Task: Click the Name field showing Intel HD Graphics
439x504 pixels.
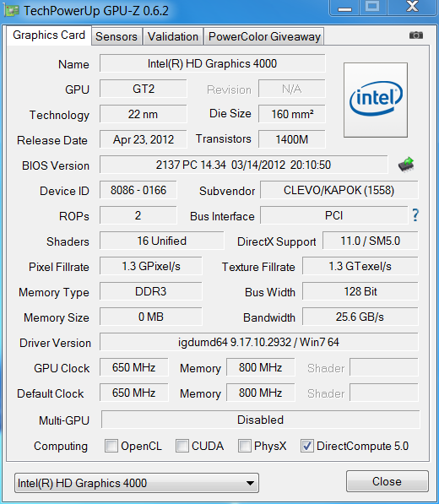Action: (x=213, y=63)
